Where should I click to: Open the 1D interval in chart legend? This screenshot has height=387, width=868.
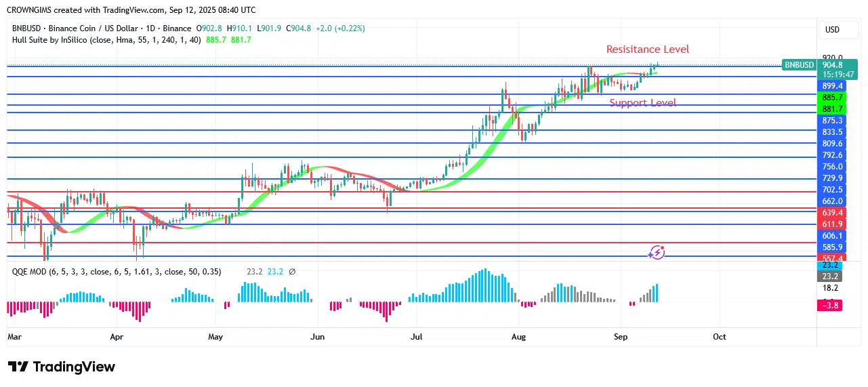(148, 28)
